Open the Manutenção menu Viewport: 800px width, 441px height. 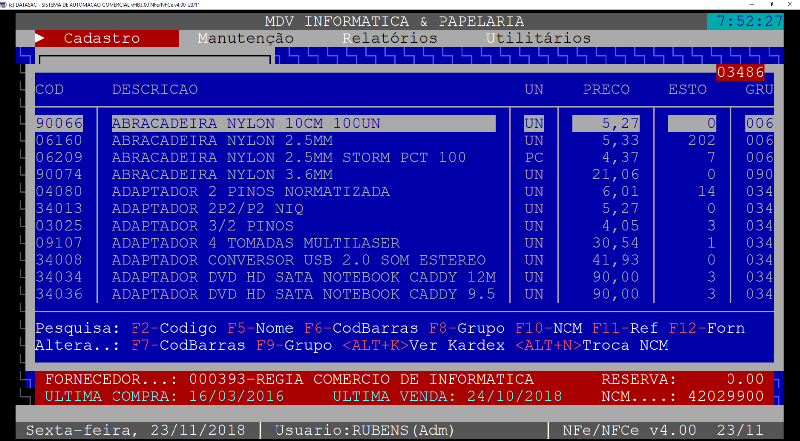coord(245,38)
